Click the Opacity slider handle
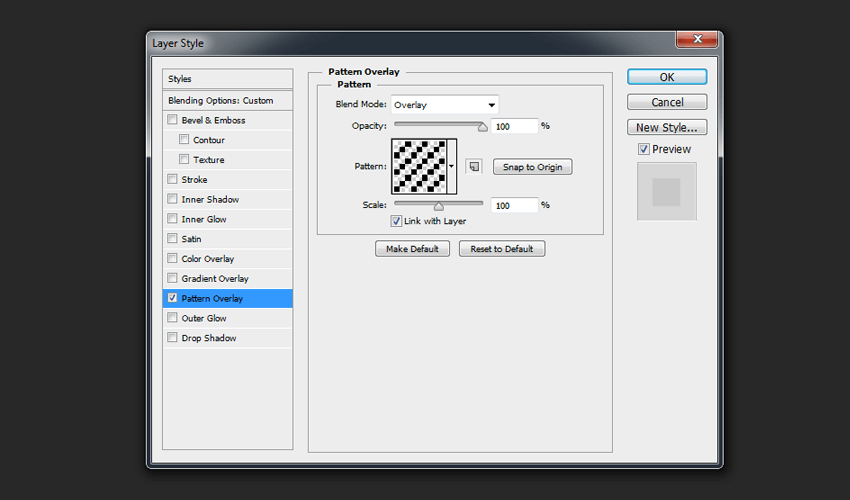 [x=483, y=127]
